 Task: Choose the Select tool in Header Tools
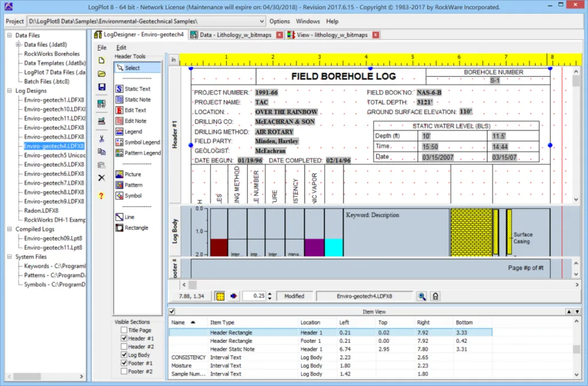[138, 68]
